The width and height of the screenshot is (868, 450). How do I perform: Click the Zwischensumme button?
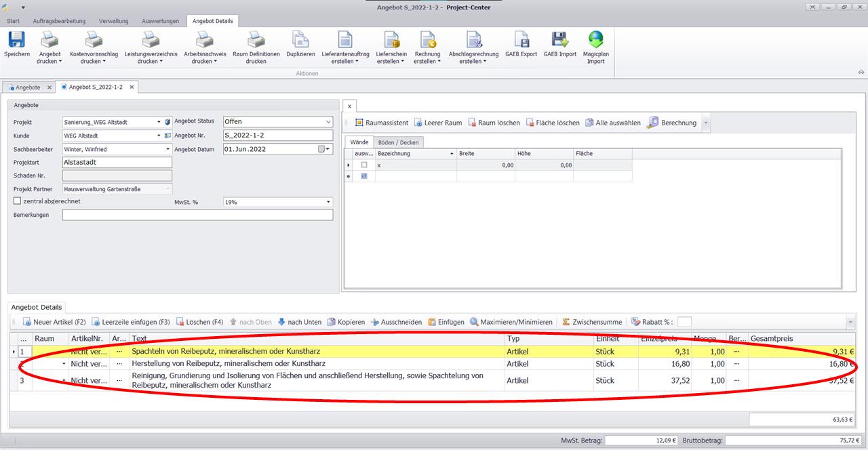[592, 322]
